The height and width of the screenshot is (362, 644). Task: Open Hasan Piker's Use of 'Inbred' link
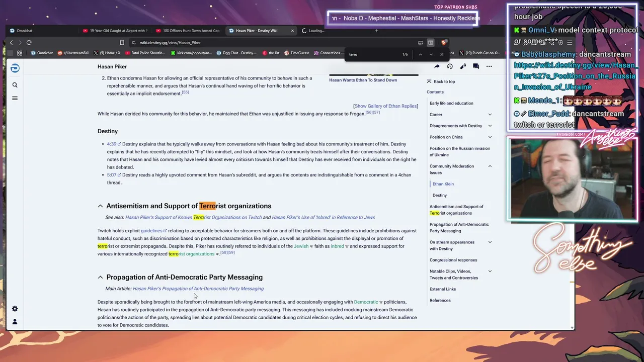[x=323, y=217]
